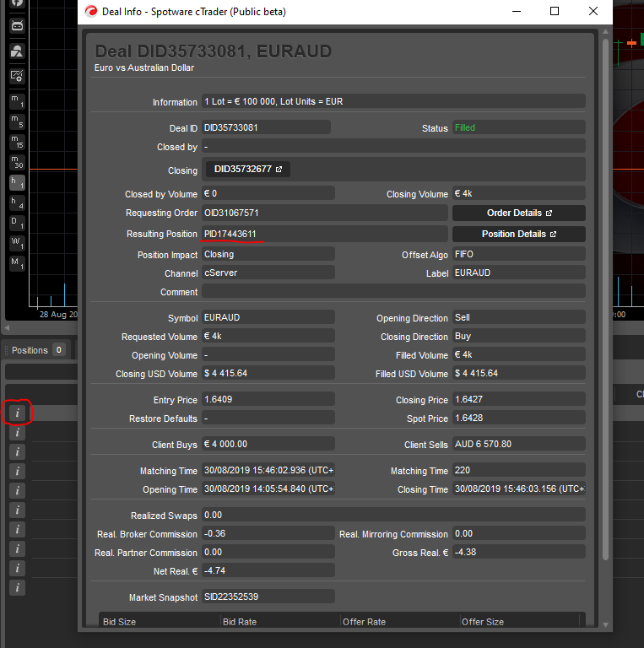Viewport: 644px width, 648px height.
Task: Maximize the Deal Info window
Action: point(555,11)
